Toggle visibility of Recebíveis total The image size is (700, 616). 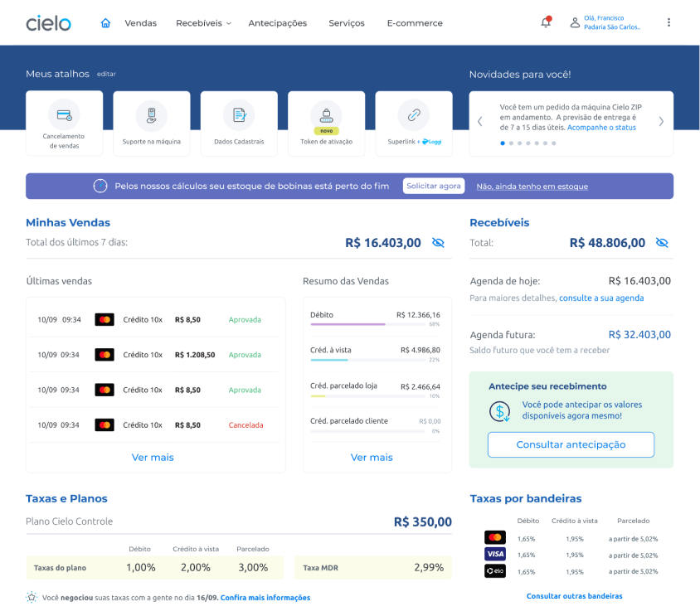click(x=662, y=243)
